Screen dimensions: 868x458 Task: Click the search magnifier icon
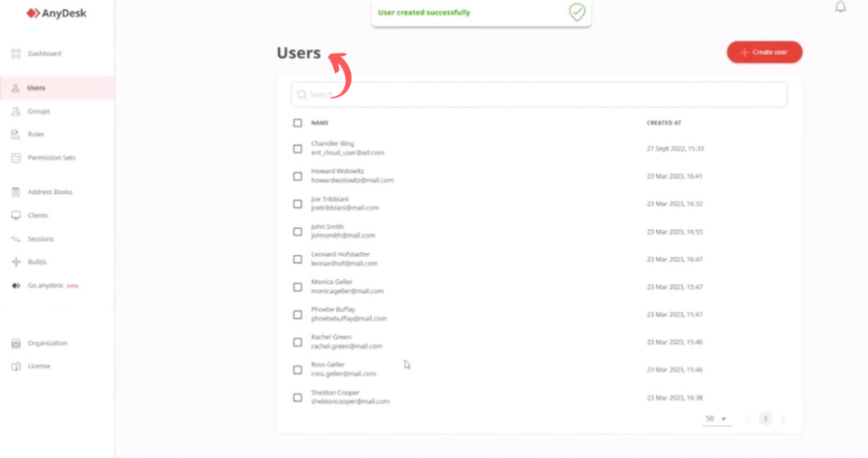(302, 95)
